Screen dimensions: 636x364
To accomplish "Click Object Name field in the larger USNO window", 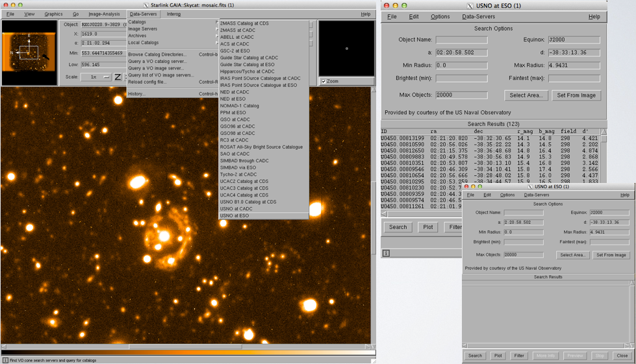I will coord(461,40).
